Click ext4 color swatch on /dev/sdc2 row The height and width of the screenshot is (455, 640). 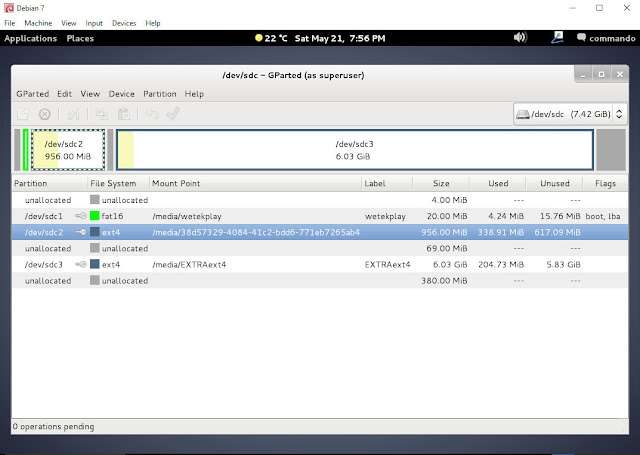(95, 232)
